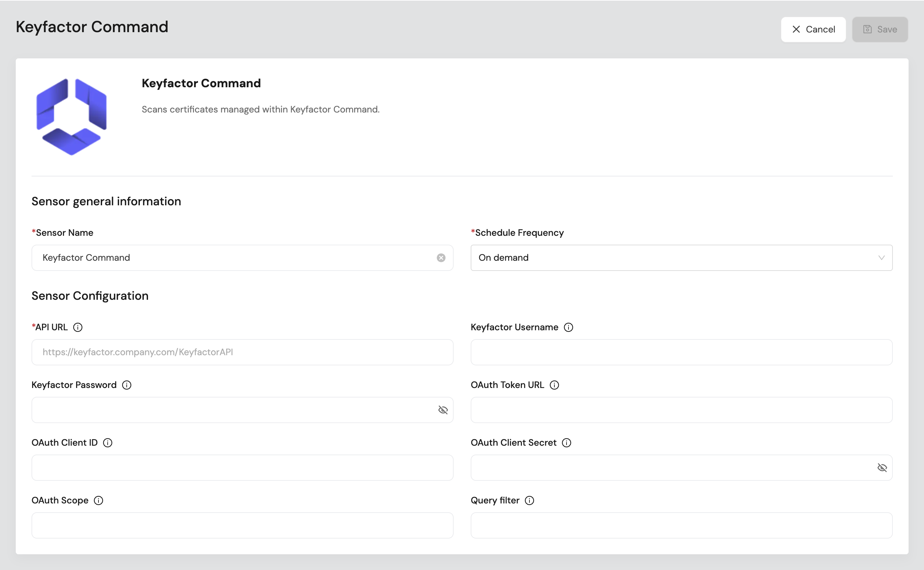Screen dimensions: 924x570
Task: Show info tooltip for Keyfactor Password
Action: (127, 385)
